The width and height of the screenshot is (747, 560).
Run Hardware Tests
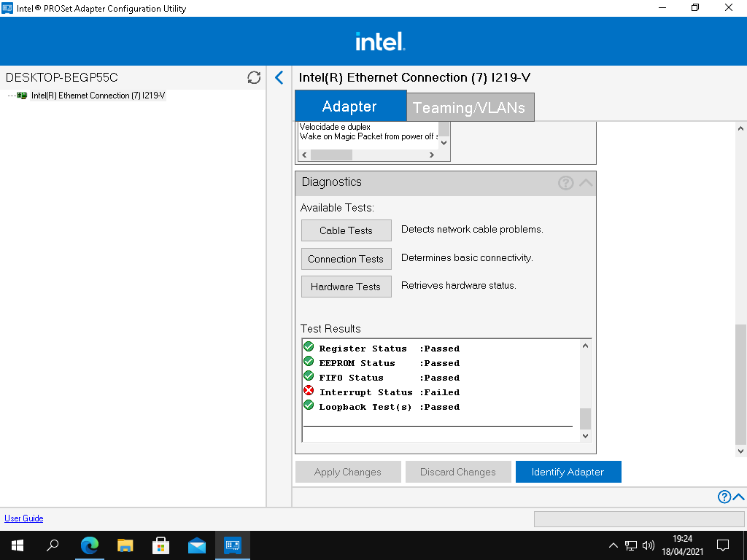(347, 287)
